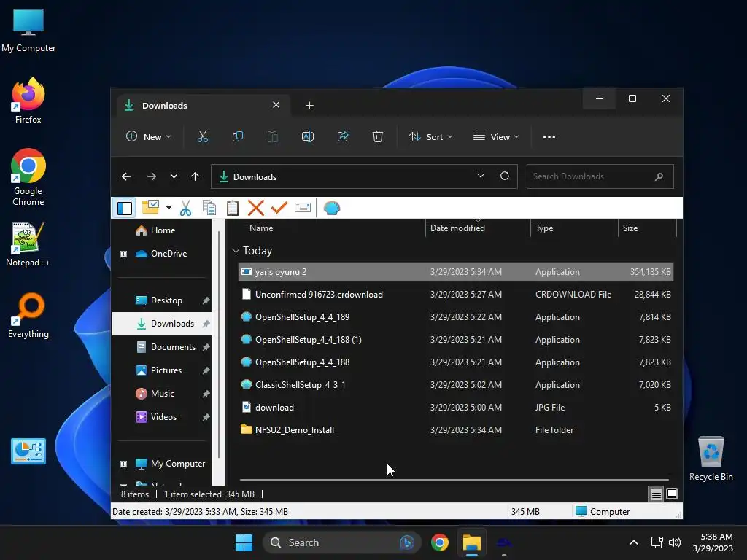Select the OpenShellSetup_4_4_189 file

point(456,317)
